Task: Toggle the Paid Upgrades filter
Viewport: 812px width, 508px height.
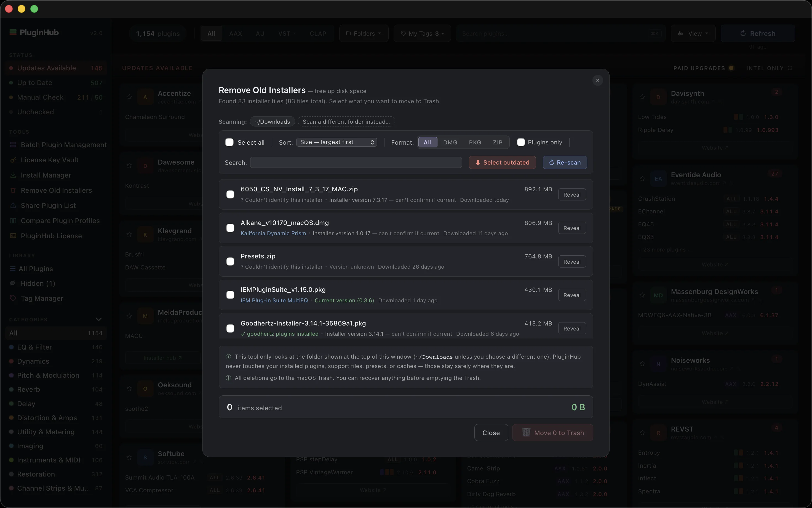Action: click(703, 68)
